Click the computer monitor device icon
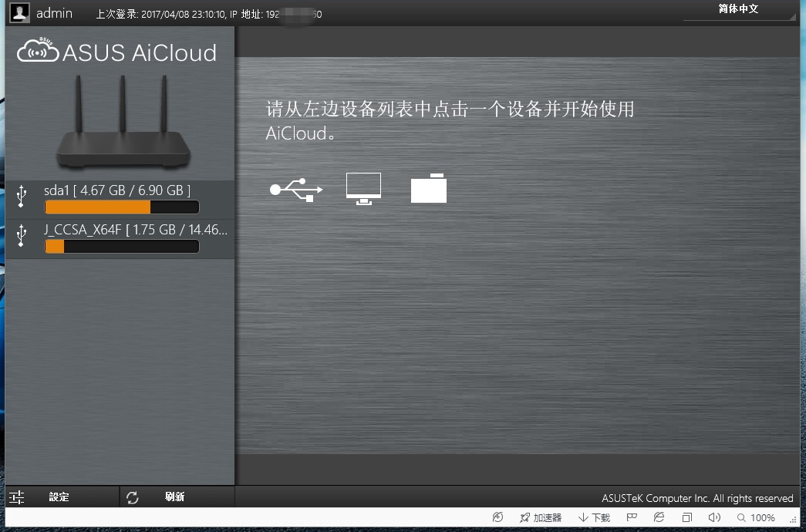This screenshot has height=532, width=806. point(363,189)
